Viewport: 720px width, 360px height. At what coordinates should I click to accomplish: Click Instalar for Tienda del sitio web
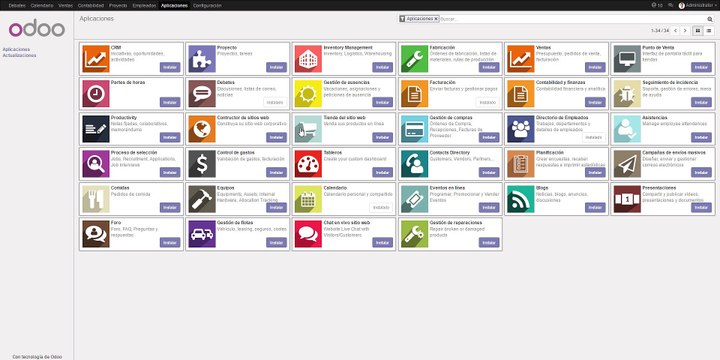[382, 137]
